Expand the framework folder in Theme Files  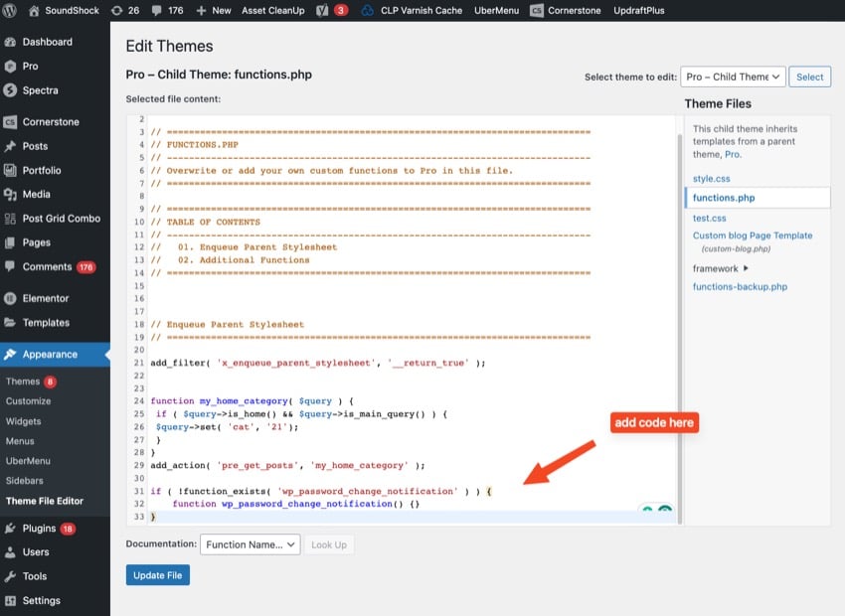745,268
